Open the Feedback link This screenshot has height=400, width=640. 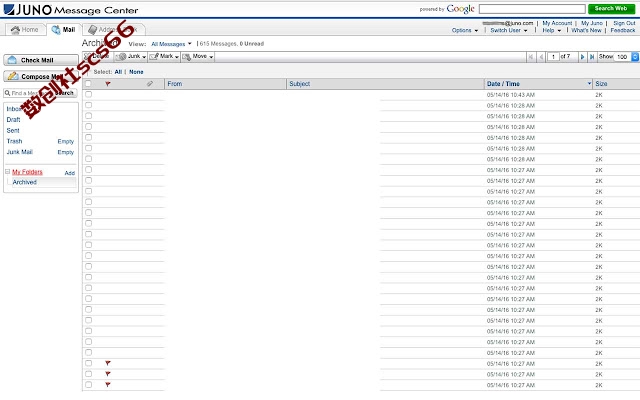[623, 30]
